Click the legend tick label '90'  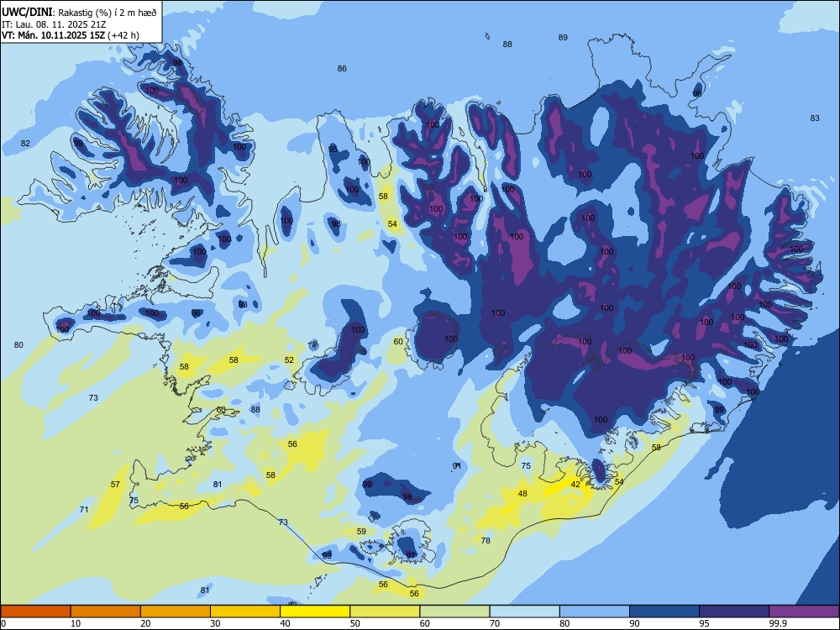pyautogui.click(x=634, y=623)
